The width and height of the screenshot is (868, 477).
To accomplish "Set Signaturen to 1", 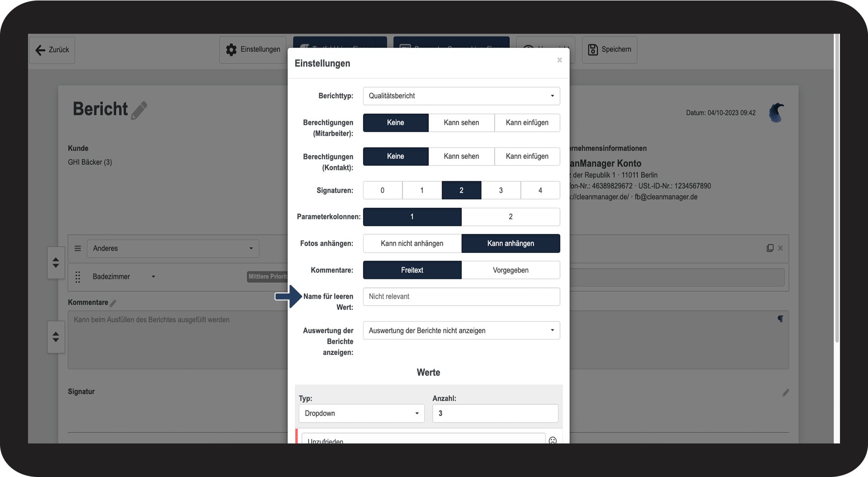I will (422, 190).
